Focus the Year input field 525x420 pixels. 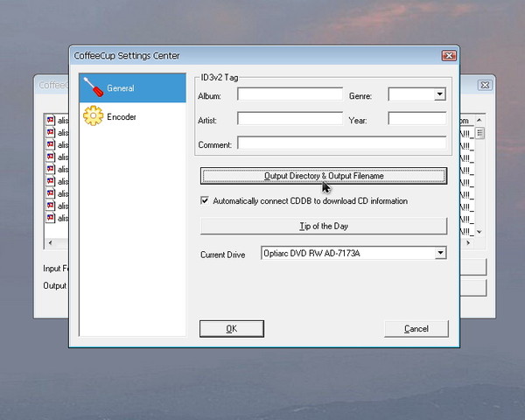416,119
